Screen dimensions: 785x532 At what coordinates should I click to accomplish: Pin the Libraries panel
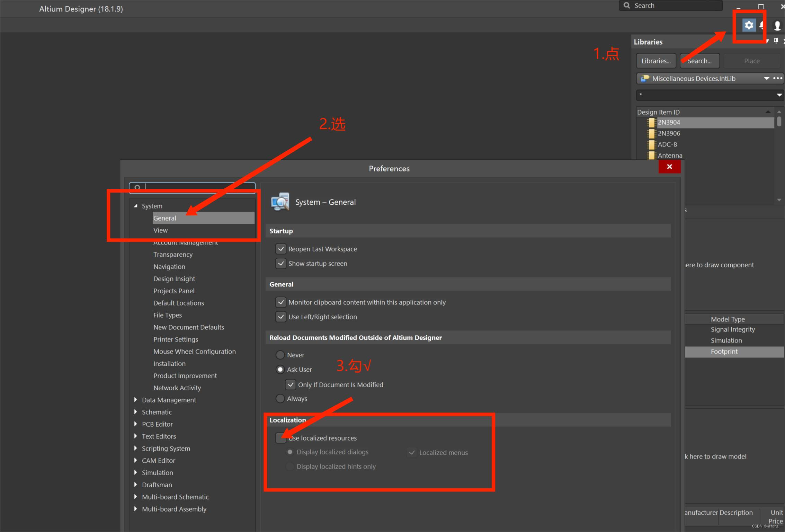click(x=776, y=41)
